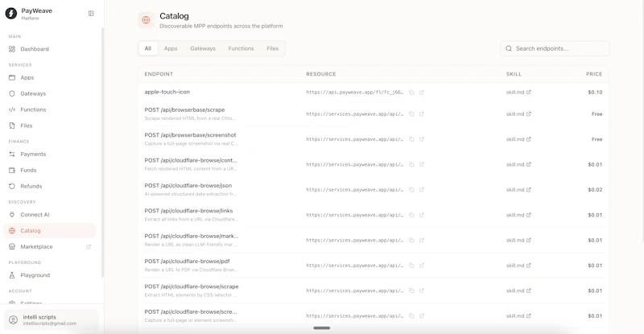Click the PRICE column header
644x334 pixels.
point(594,74)
